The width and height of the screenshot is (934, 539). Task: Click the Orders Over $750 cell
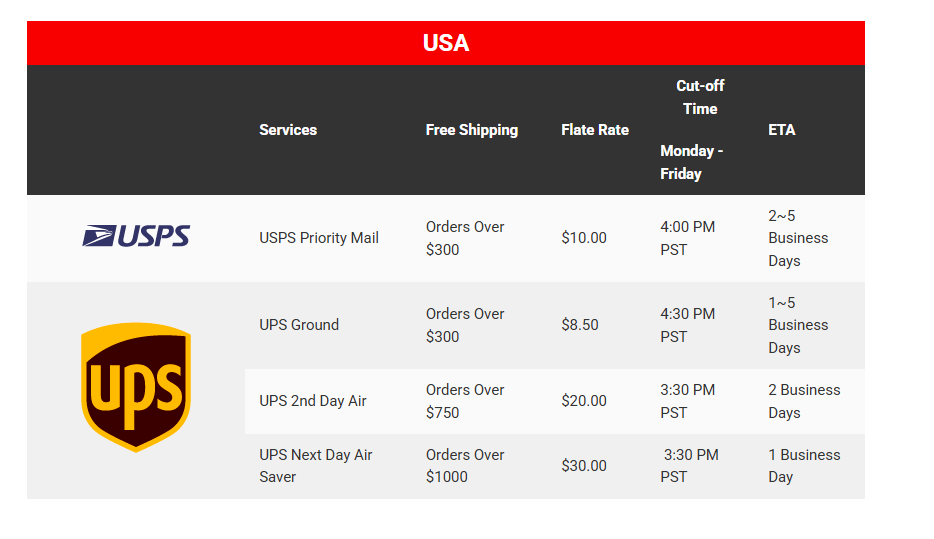tap(465, 401)
